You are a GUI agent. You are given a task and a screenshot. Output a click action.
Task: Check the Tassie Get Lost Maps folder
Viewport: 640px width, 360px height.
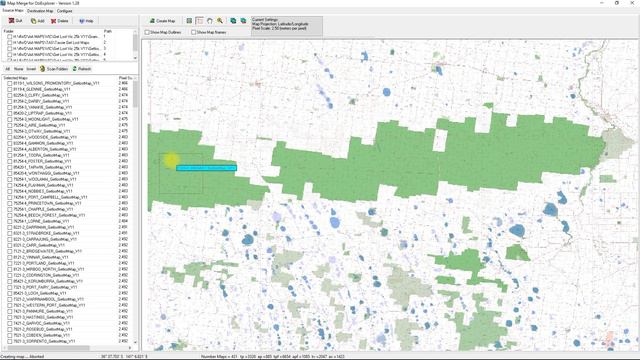tap(9, 42)
